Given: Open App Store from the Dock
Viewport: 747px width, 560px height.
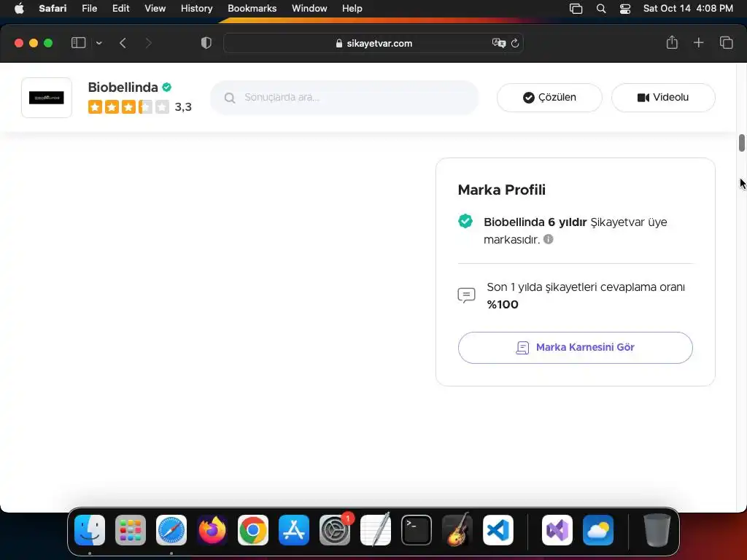Looking at the screenshot, I should coord(294,530).
